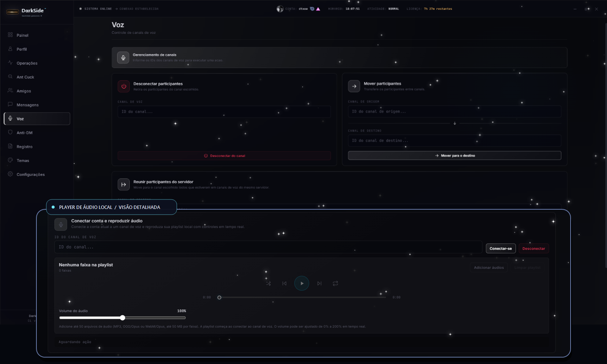Click the Reunir participantes merge-arrow icon

(x=124, y=184)
